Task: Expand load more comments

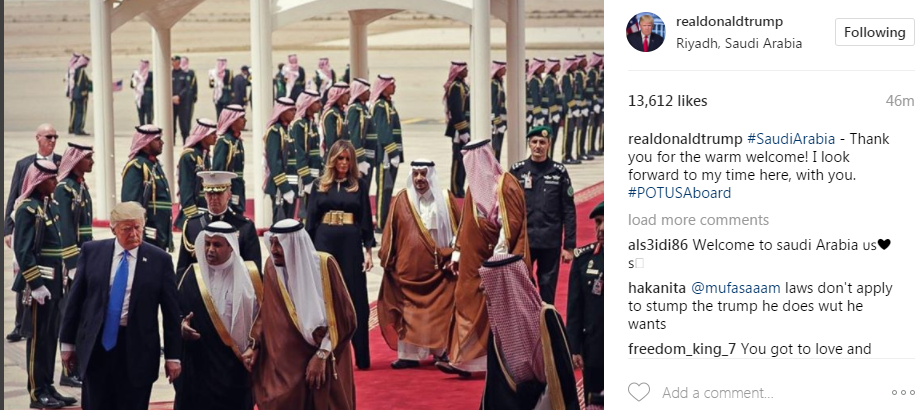Action: click(698, 220)
